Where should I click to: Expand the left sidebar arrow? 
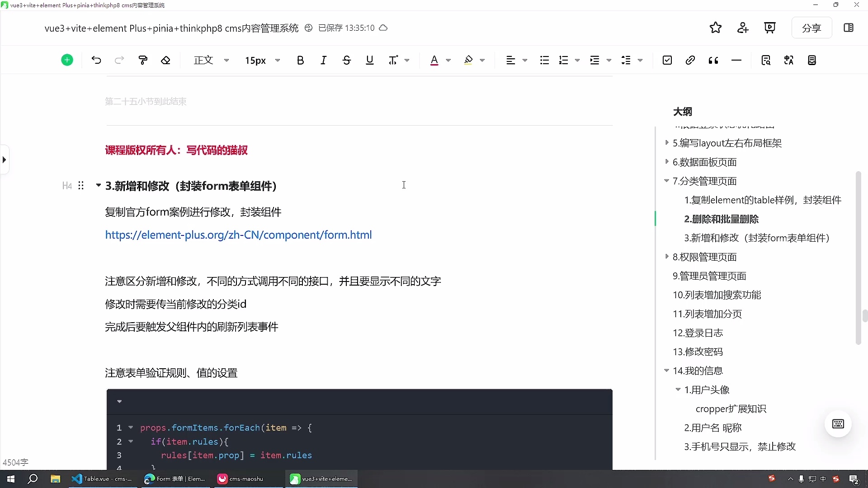click(4, 160)
